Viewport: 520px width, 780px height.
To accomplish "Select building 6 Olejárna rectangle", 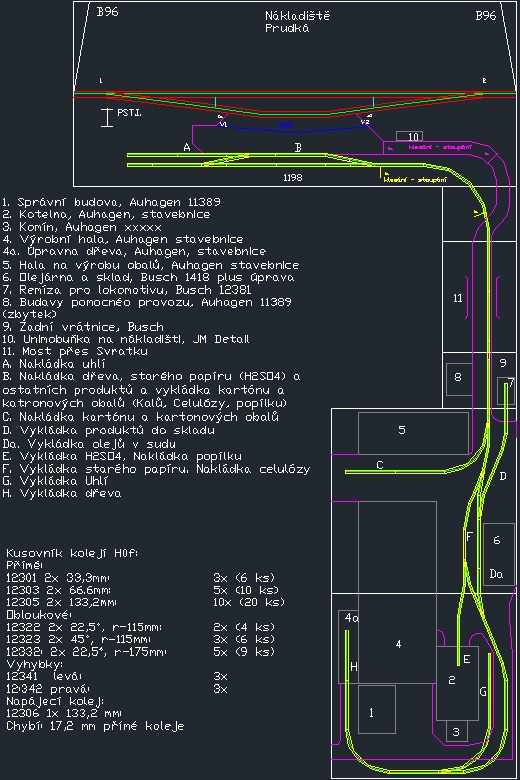I will coord(498,554).
